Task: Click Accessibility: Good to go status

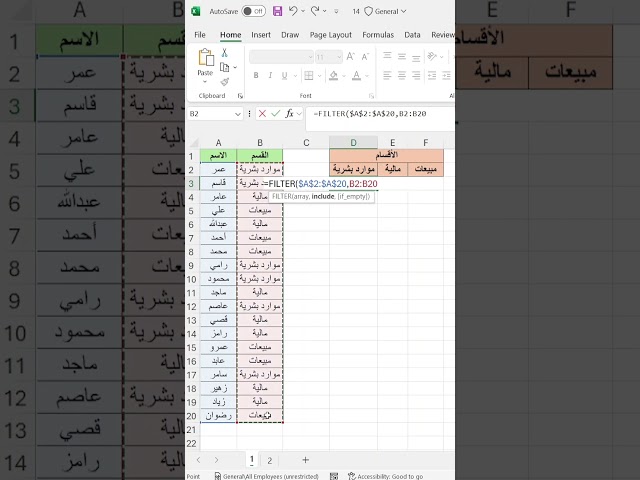Action: coord(385,476)
